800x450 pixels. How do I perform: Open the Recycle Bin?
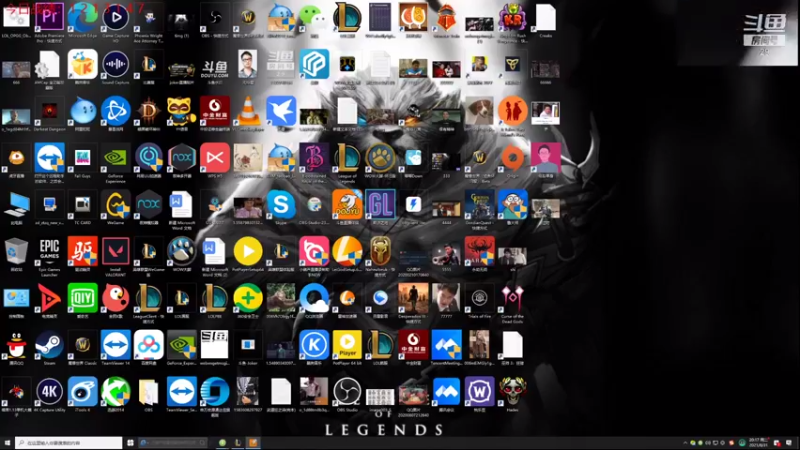click(x=16, y=251)
